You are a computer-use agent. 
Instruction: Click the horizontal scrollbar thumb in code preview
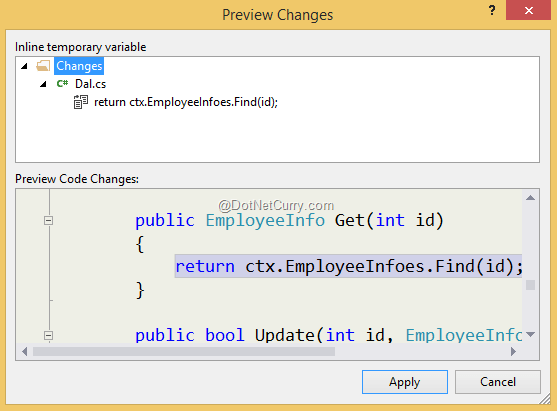tap(184, 352)
